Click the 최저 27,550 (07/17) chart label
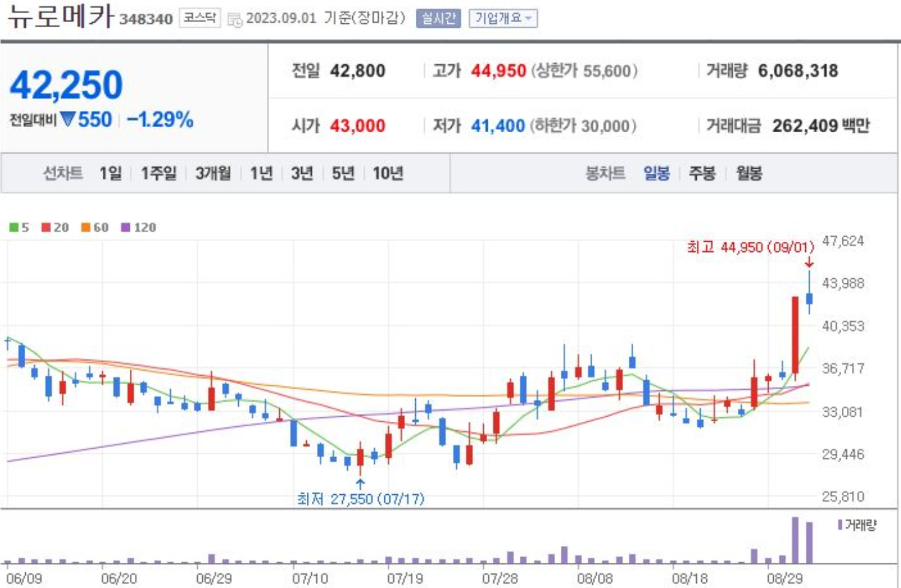Viewport: 901px width, 588px height. coord(361,499)
